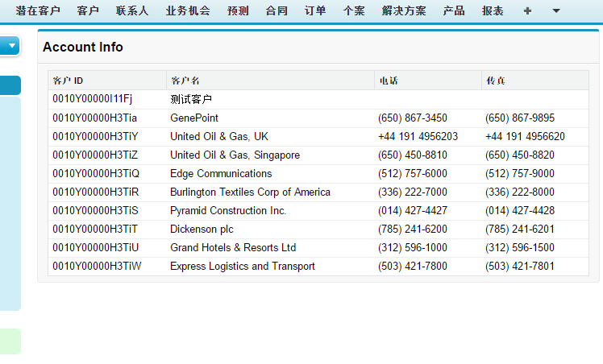Open the 联系人 tab
Image resolution: width=603 pixels, height=364 pixels.
132,10
